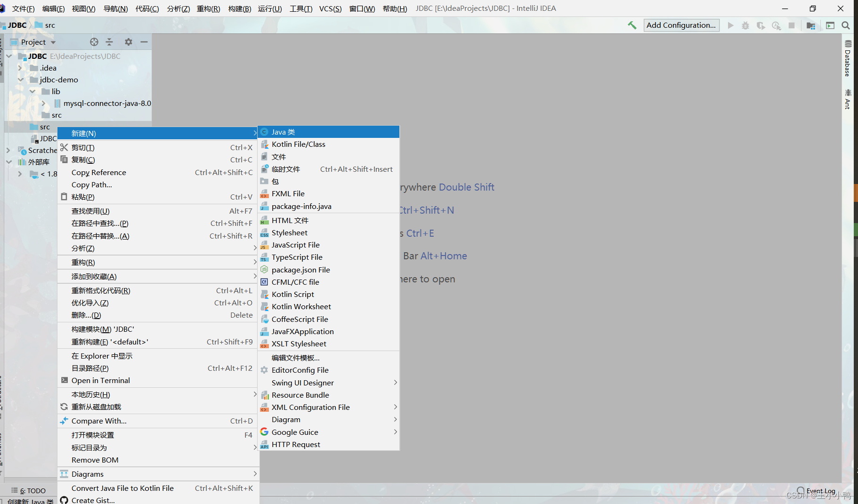
Task: Select Resource Bundle entry
Action: (329, 395)
